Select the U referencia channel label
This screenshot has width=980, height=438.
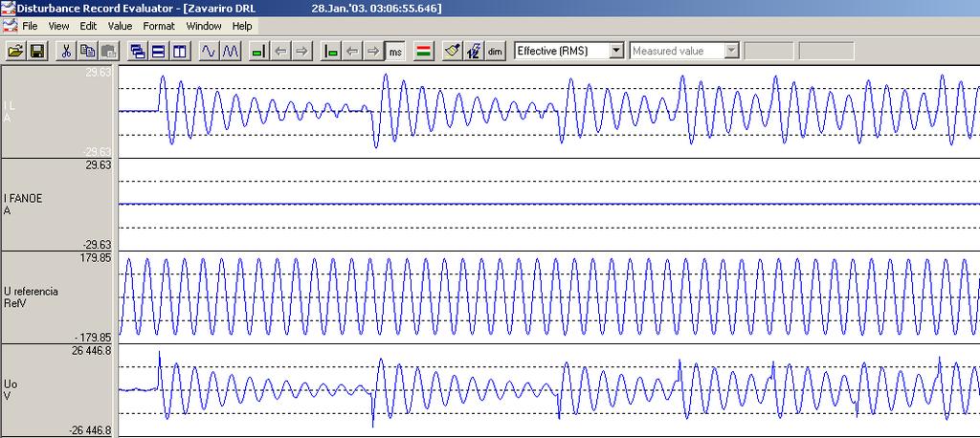[31, 291]
